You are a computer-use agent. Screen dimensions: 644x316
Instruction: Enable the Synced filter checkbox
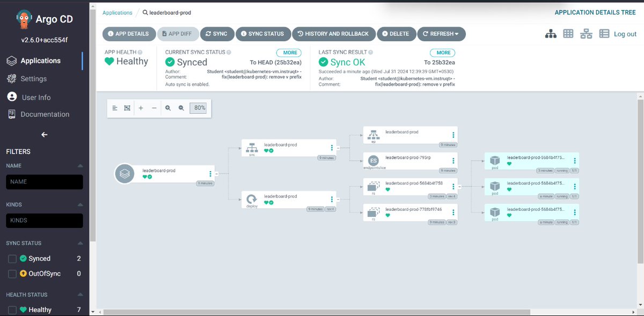coord(12,259)
